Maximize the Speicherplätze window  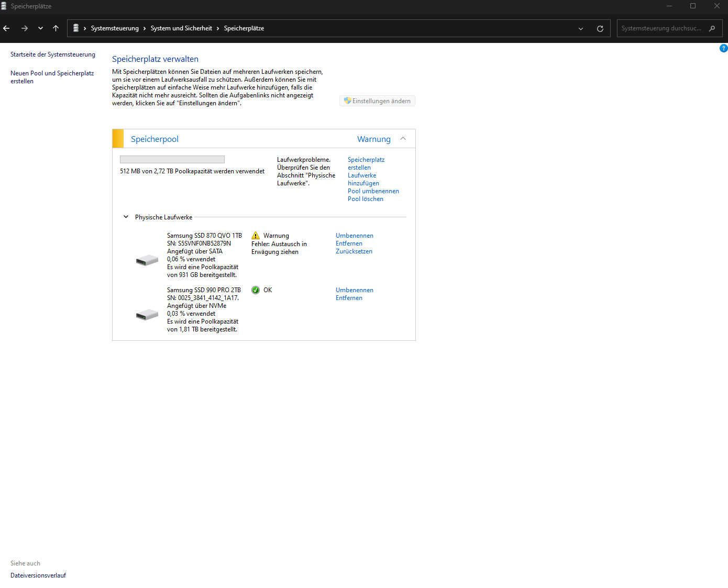(693, 6)
